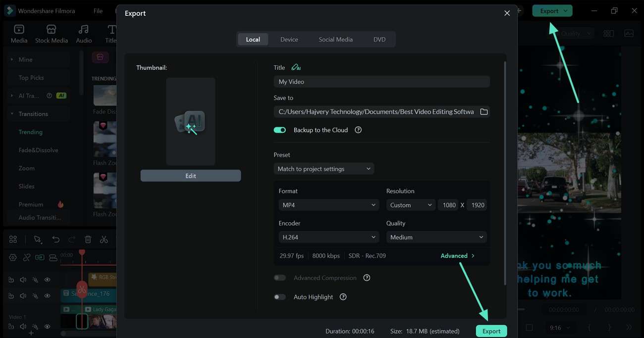
Task: Open help for Backup to the Cloud
Action: (x=358, y=130)
